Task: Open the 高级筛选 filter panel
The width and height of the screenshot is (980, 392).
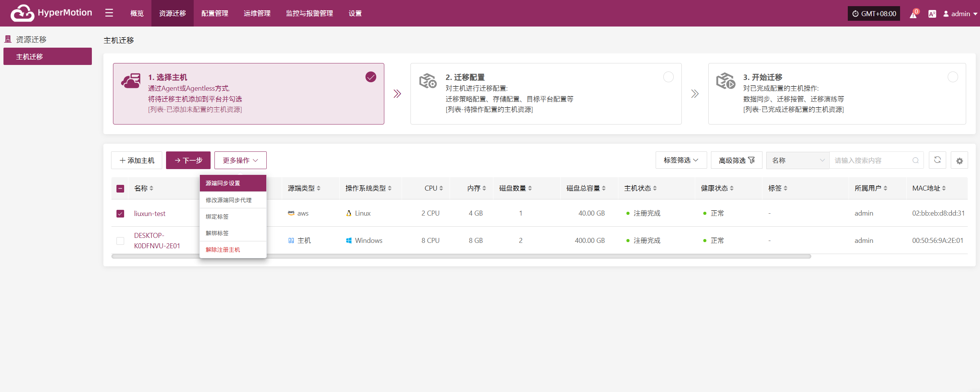Action: [x=736, y=160]
